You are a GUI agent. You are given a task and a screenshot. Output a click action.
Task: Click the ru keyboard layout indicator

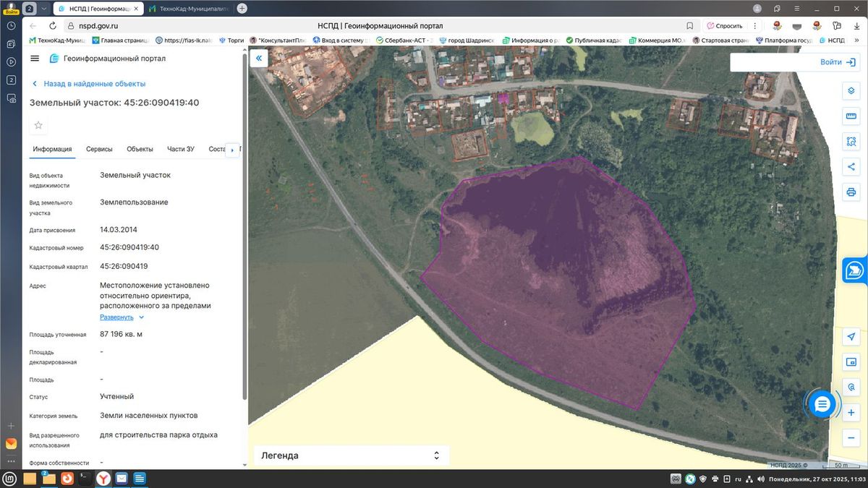click(x=738, y=479)
